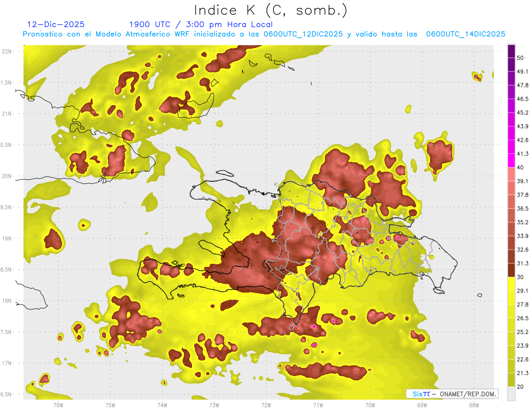Click the 'SisTT - ONAMET/REP.DOM.' credit label

[x=452, y=394]
